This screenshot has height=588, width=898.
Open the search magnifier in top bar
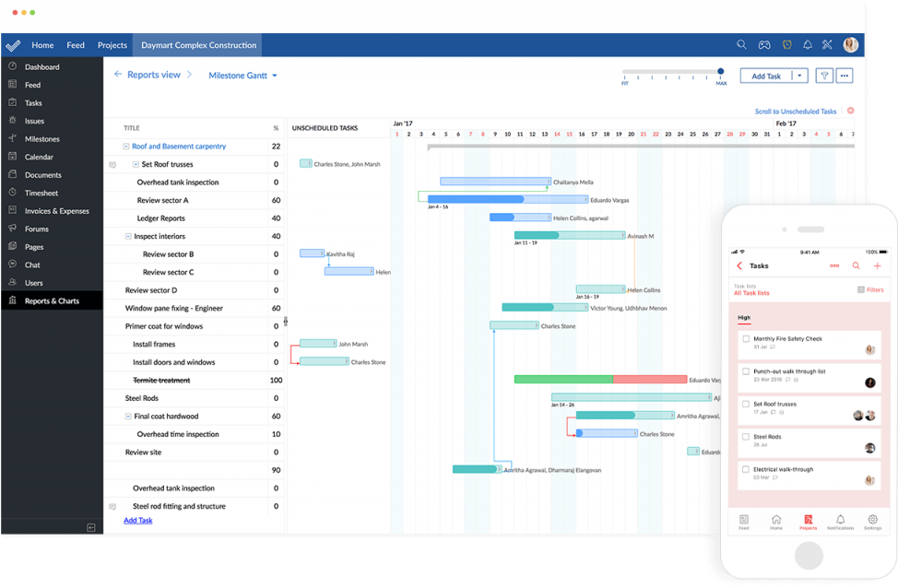coord(741,44)
